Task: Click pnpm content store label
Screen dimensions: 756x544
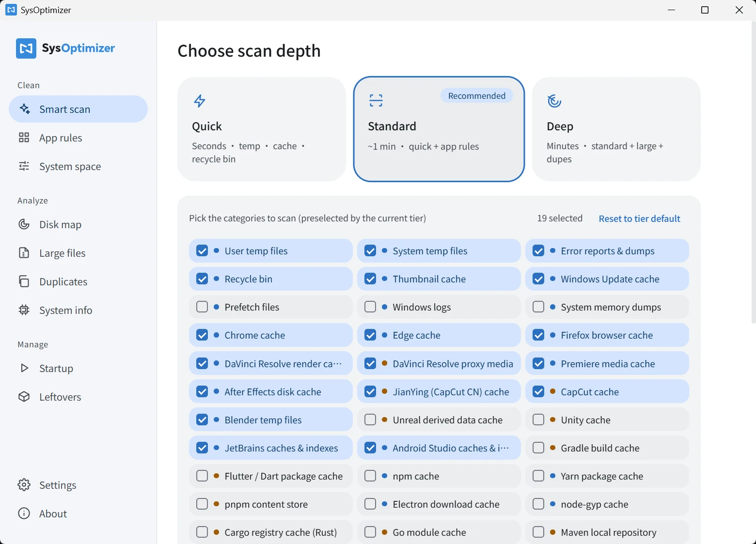Action: (x=266, y=504)
